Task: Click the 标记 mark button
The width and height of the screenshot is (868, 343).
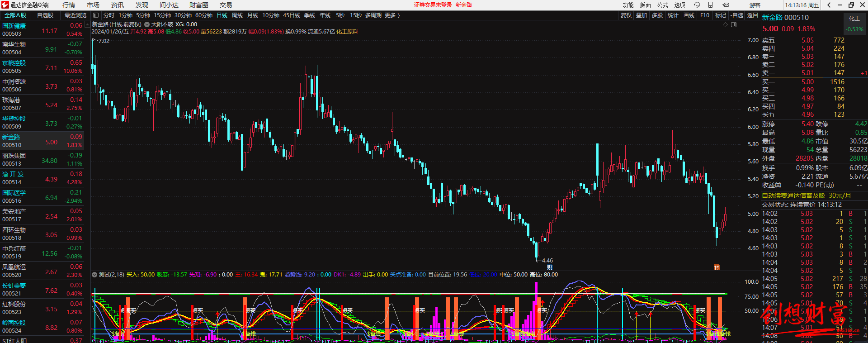Action: click(721, 15)
